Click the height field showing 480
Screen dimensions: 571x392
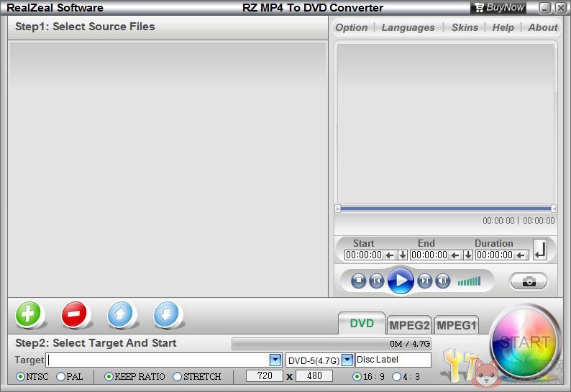[314, 375]
